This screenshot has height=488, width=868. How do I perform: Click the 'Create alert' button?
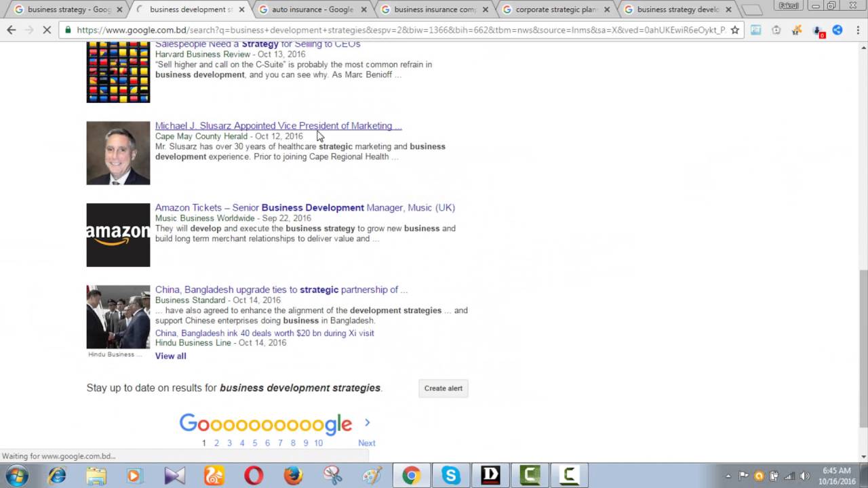tap(443, 388)
